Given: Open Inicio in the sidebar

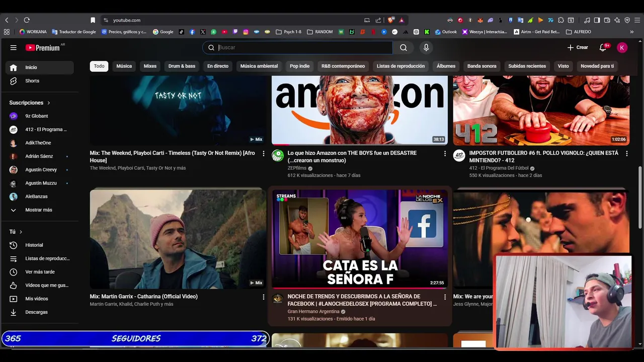Looking at the screenshot, I should pos(39,67).
